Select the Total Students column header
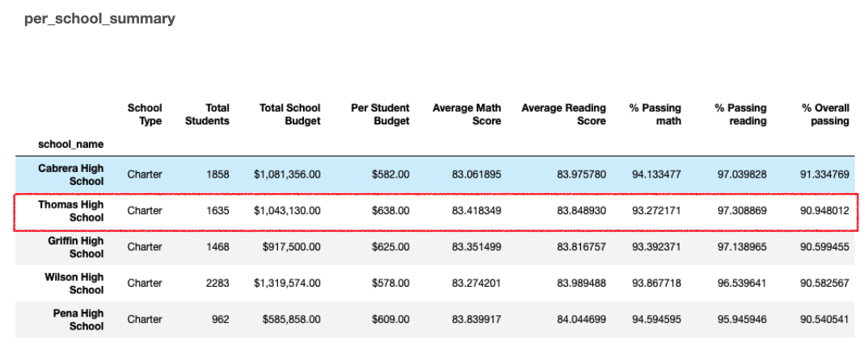Viewport: 868px width, 353px height. 209,115
